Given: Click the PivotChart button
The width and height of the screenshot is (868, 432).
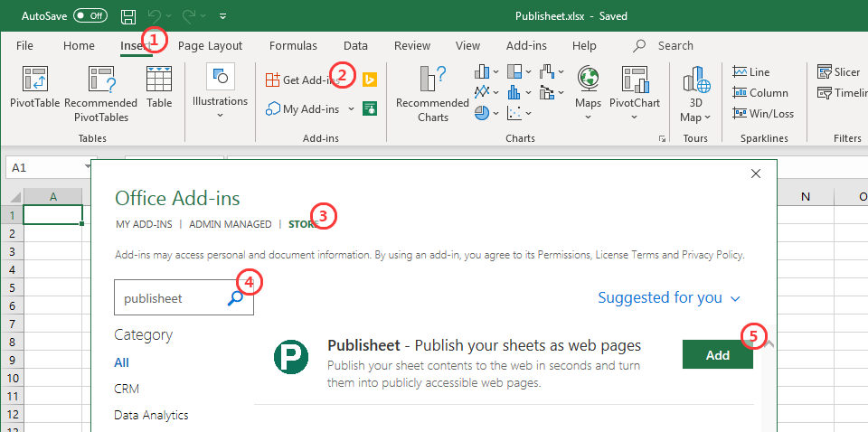Looking at the screenshot, I should [x=635, y=93].
